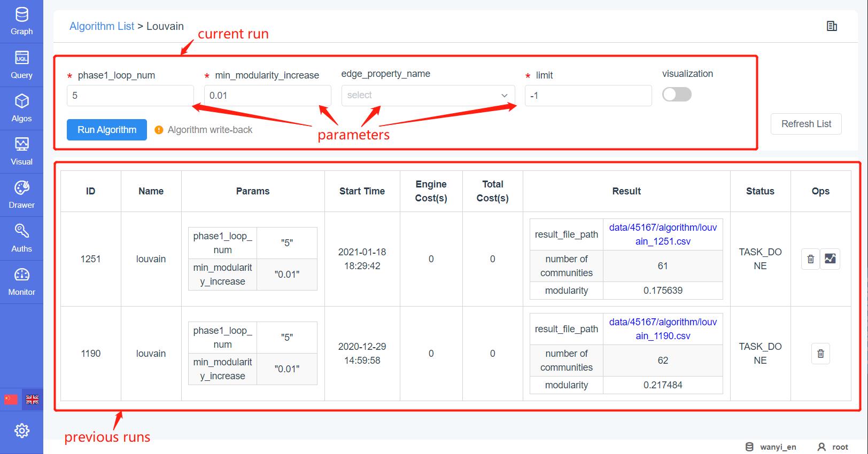The height and width of the screenshot is (454, 868).
Task: Click the Result column header
Action: [626, 191]
